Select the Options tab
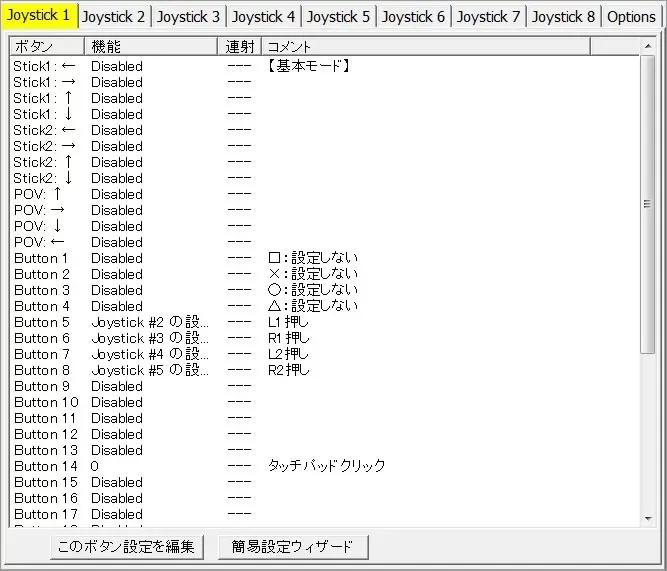The height and width of the screenshot is (571, 667). (x=631, y=17)
